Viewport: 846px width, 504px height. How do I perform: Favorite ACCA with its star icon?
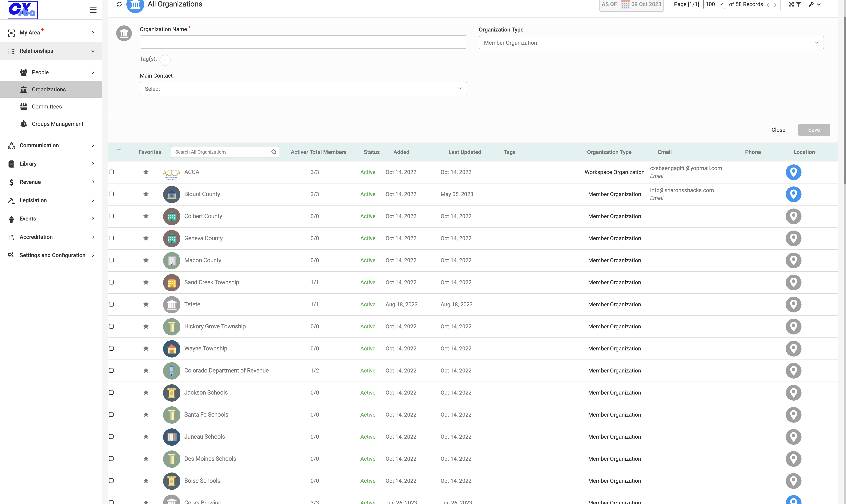point(146,172)
